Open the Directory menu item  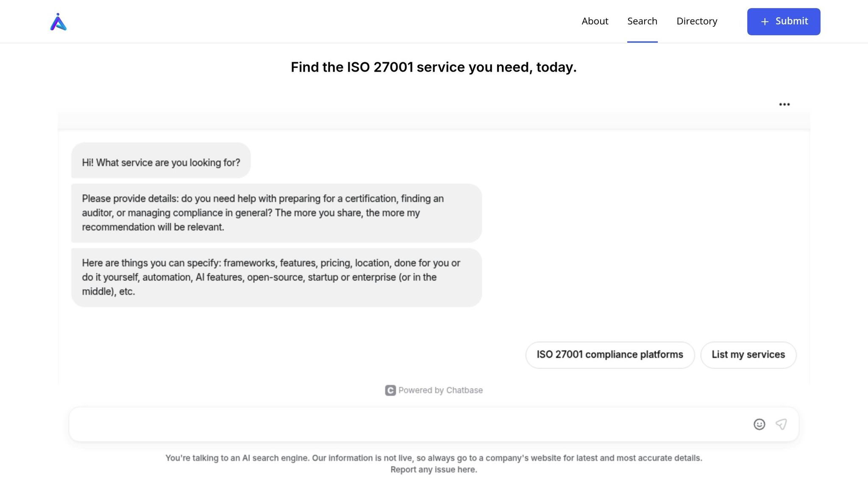(x=696, y=21)
